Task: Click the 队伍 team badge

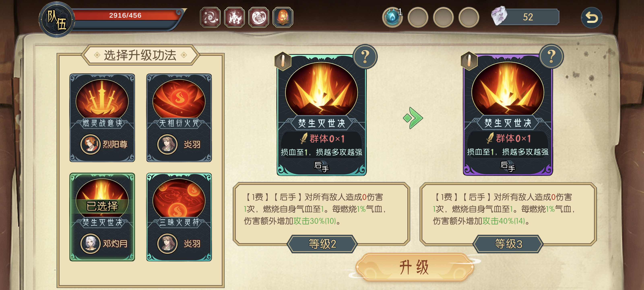Action: (57, 20)
